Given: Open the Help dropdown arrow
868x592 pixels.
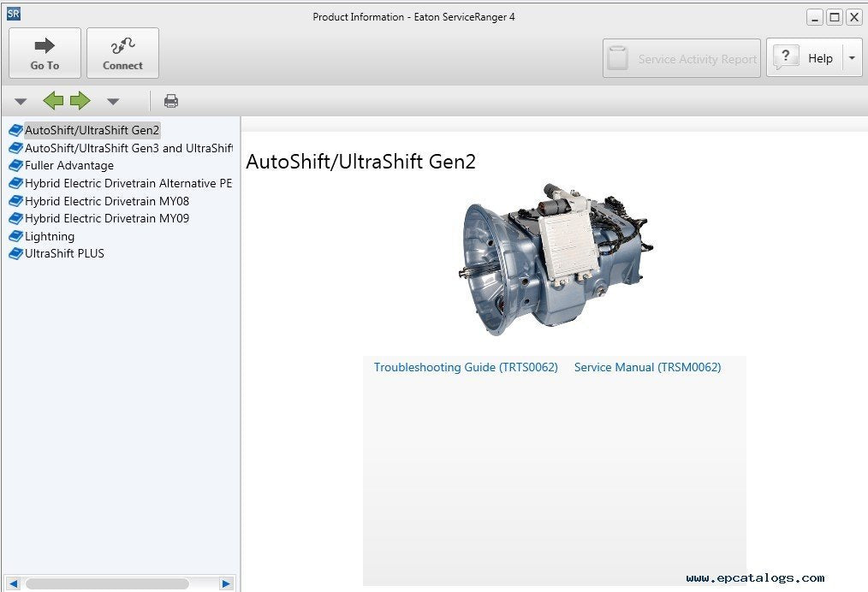Looking at the screenshot, I should point(851,57).
